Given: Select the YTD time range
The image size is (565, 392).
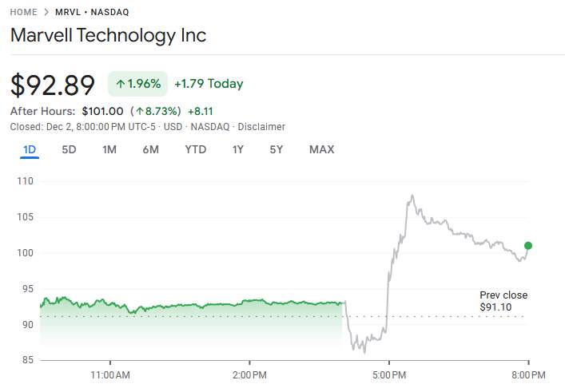Looking at the screenshot, I should point(195,149).
